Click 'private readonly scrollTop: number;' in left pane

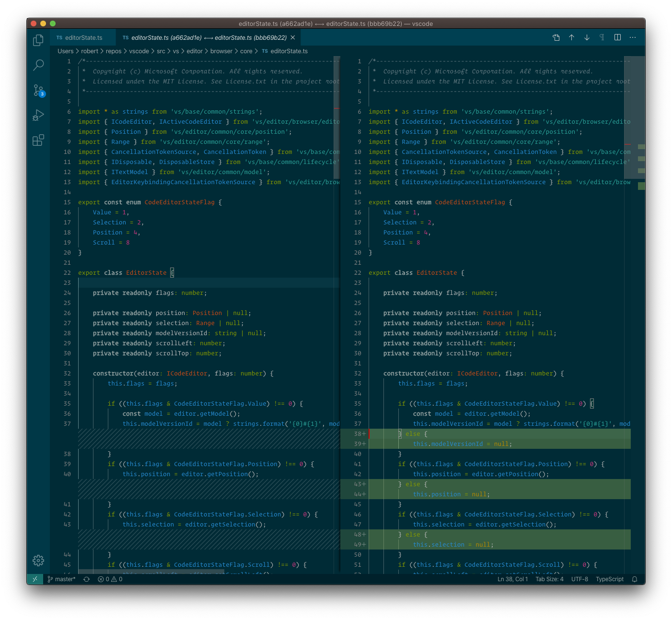[x=157, y=353]
